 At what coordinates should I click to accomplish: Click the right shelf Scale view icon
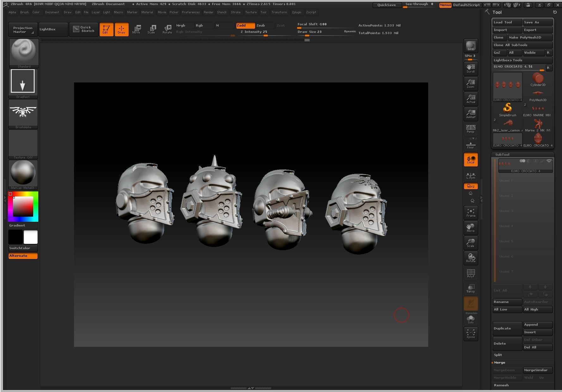471,243
